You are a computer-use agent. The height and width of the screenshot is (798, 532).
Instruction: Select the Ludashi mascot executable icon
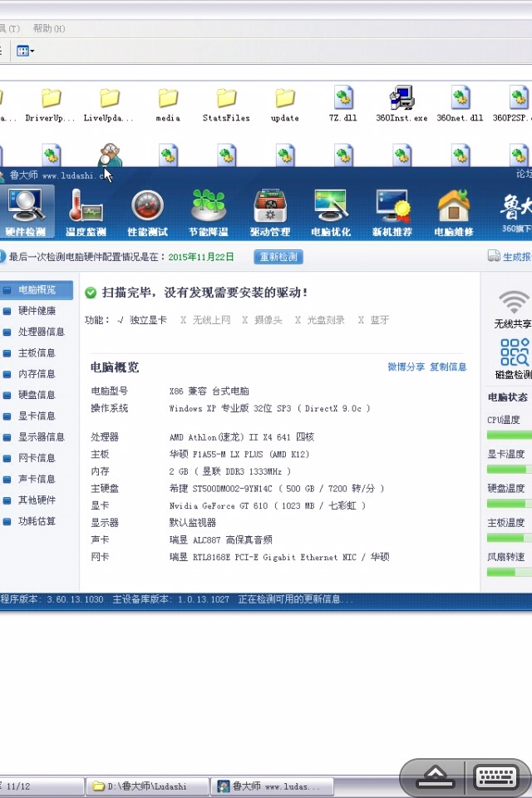coord(110,155)
